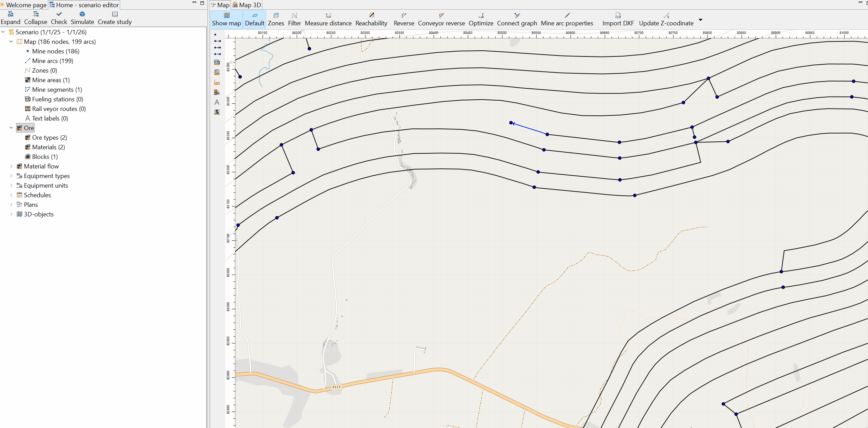Pick the loader tool above the text label icon
Viewport: 868px width, 428px height.
click(x=217, y=92)
